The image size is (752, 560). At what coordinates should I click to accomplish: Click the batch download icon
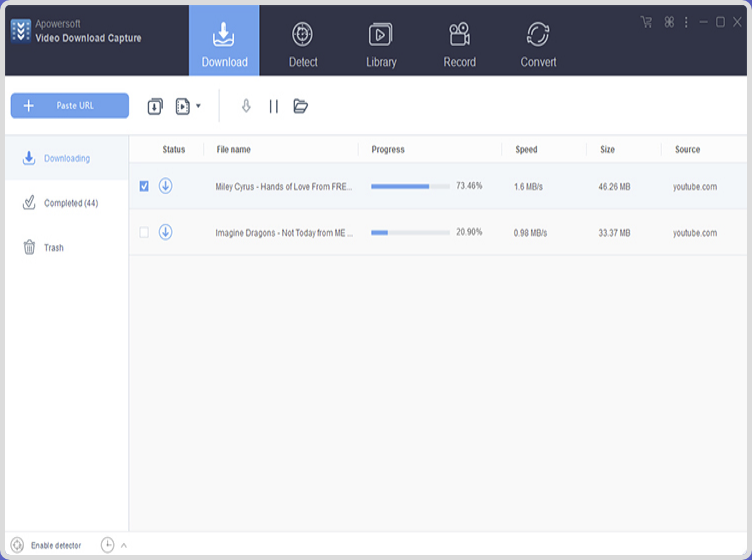coord(155,106)
